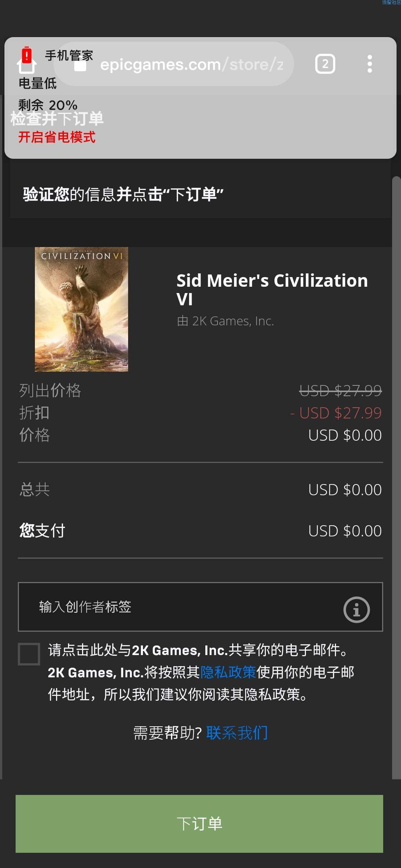Click the 下订单 place order button
Screen dimensions: 401x868
click(199, 823)
